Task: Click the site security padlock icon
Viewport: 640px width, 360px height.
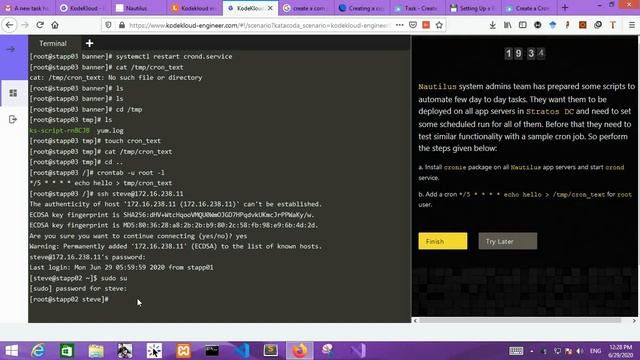Action: pos(122,25)
